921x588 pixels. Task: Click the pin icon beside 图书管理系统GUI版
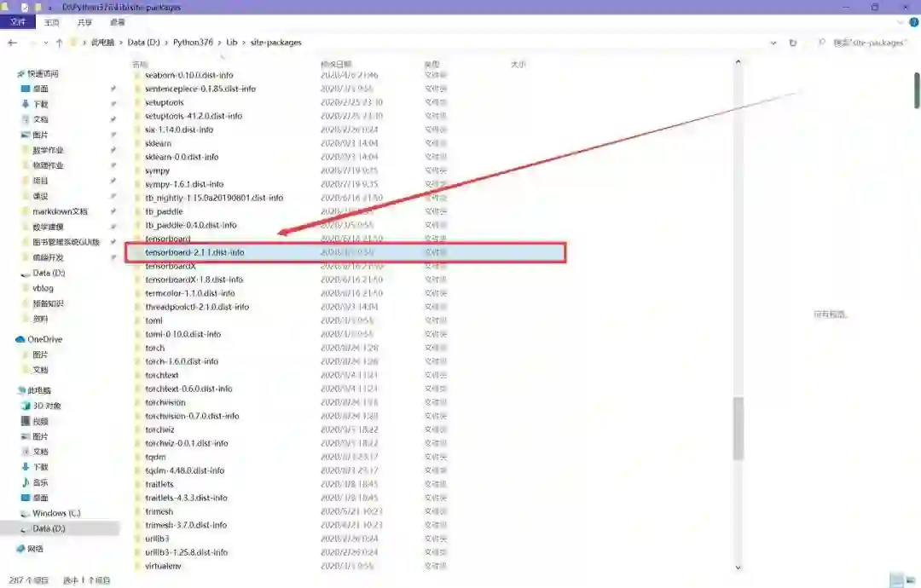[x=113, y=242]
